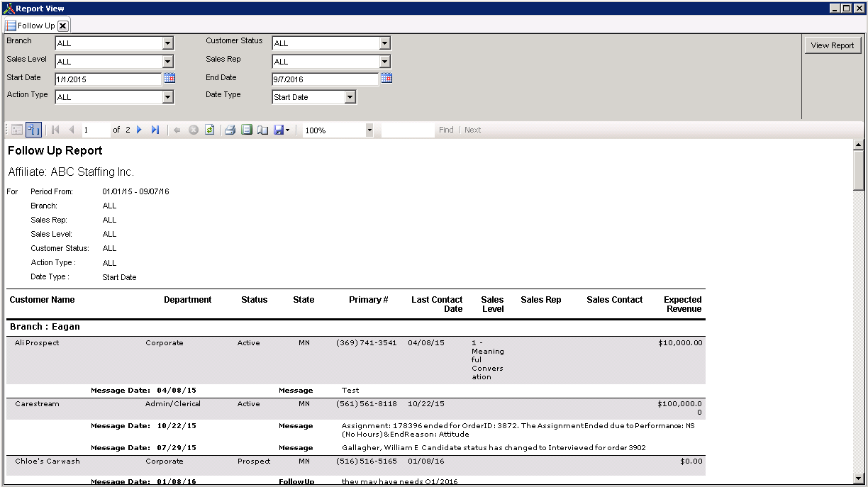Click the Period From date range value

[x=135, y=192]
